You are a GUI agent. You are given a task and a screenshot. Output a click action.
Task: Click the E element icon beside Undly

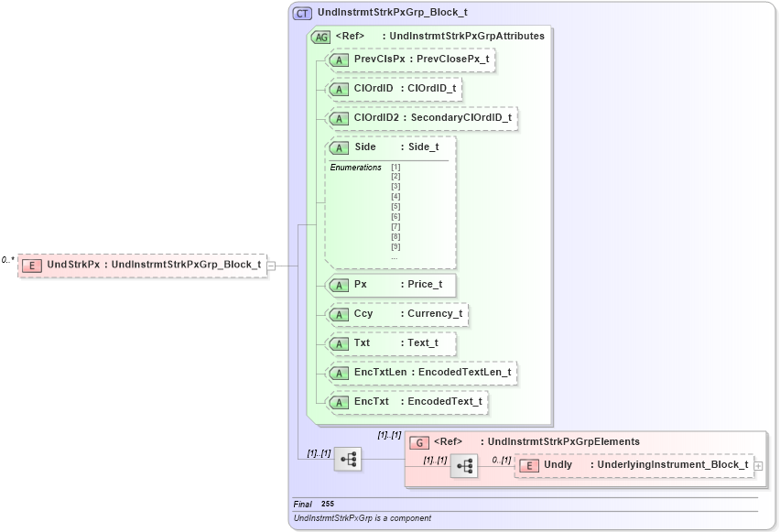(x=527, y=464)
